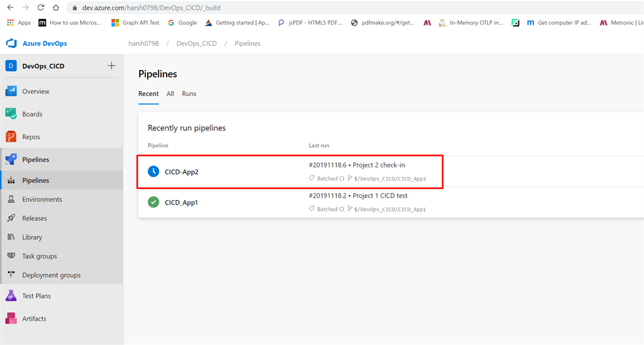The image size is (644, 345).
Task: Click DevOps_CICD breadcrumb
Action: (x=196, y=43)
